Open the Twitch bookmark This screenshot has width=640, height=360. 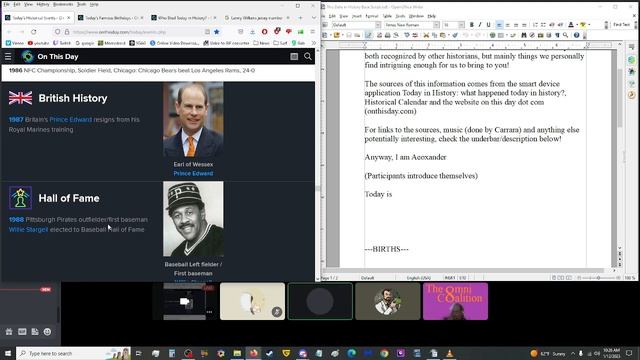pos(62,43)
